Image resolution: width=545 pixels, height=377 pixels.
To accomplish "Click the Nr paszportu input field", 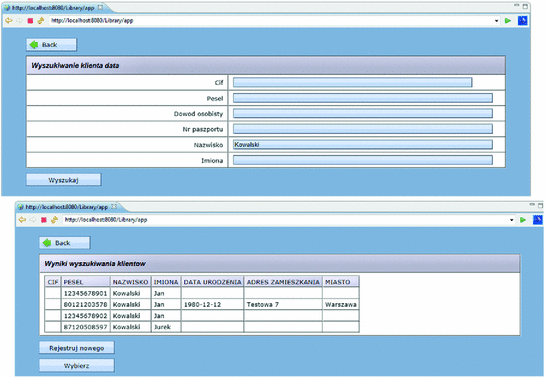I will [363, 129].
